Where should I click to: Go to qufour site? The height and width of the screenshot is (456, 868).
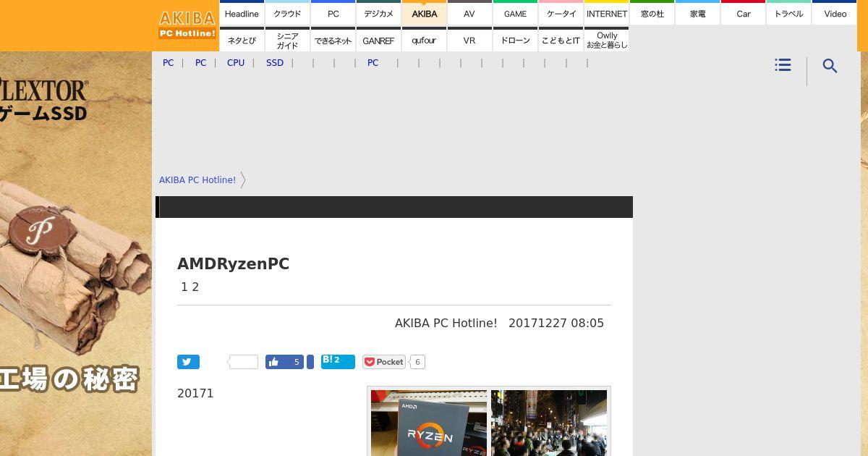(424, 40)
